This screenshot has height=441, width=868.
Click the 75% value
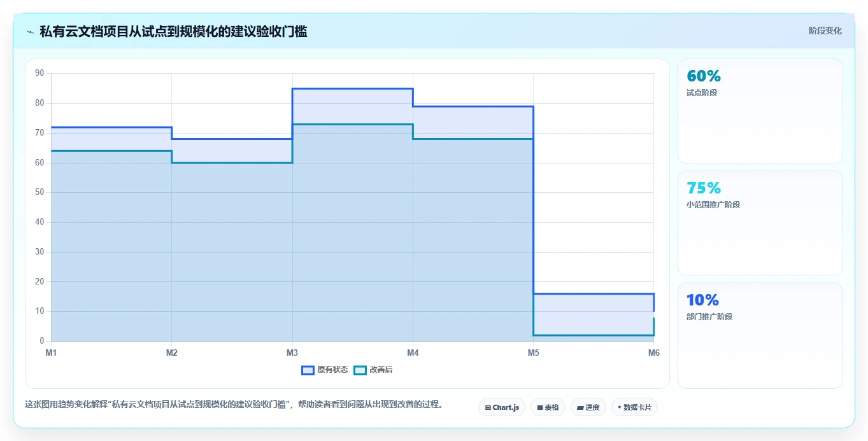(704, 188)
